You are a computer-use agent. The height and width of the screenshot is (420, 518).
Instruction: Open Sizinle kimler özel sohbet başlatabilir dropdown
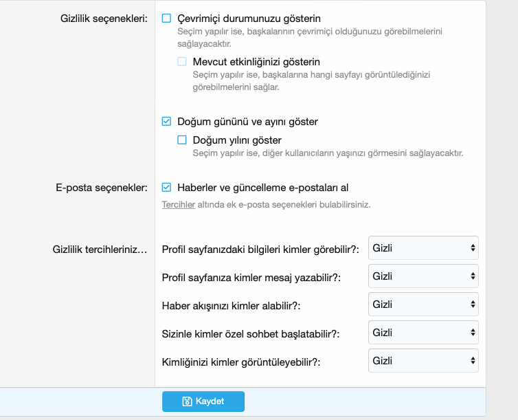pyautogui.click(x=423, y=332)
